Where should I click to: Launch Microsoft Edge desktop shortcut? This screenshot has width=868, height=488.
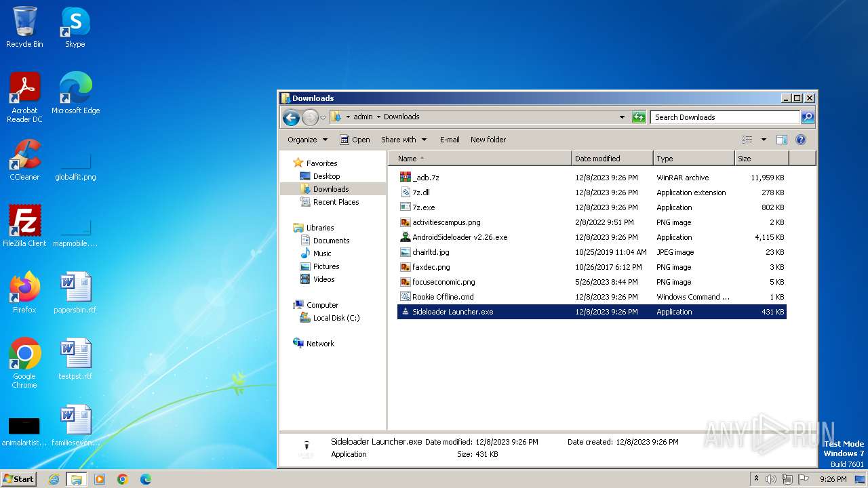75,94
